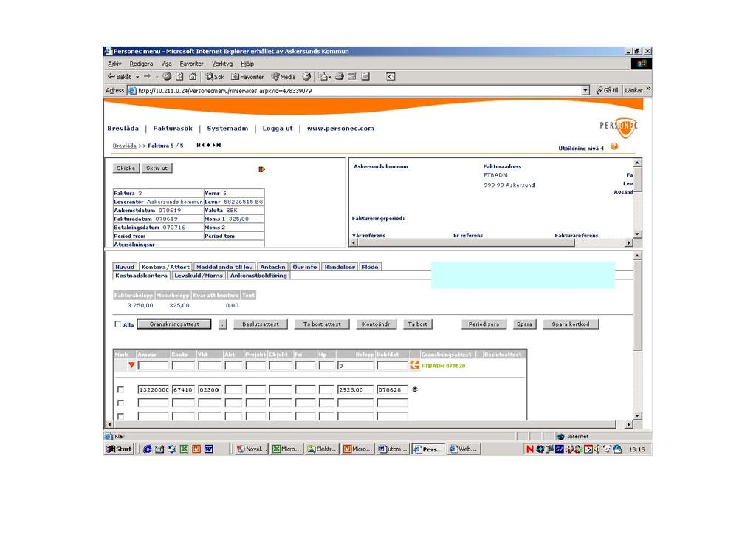Viewport: 756px width, 535px height.
Task: Click the Ansvar field containing 1322000
Action: [x=153, y=389]
